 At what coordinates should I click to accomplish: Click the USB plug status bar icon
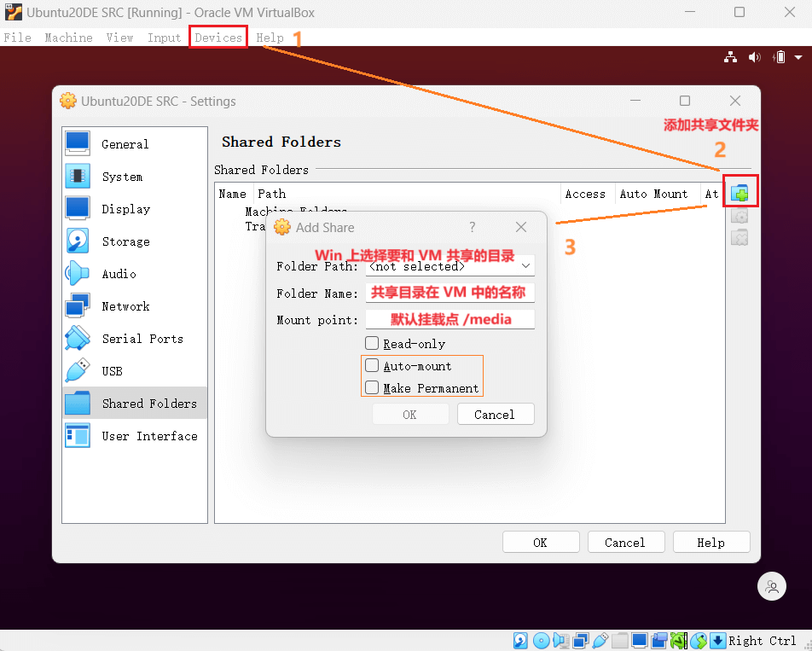600,641
